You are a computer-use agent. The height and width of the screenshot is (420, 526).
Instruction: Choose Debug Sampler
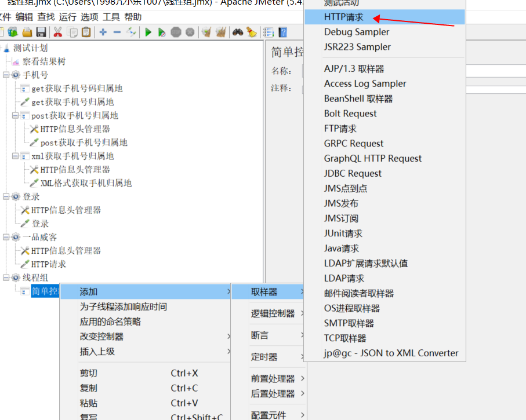(384, 32)
